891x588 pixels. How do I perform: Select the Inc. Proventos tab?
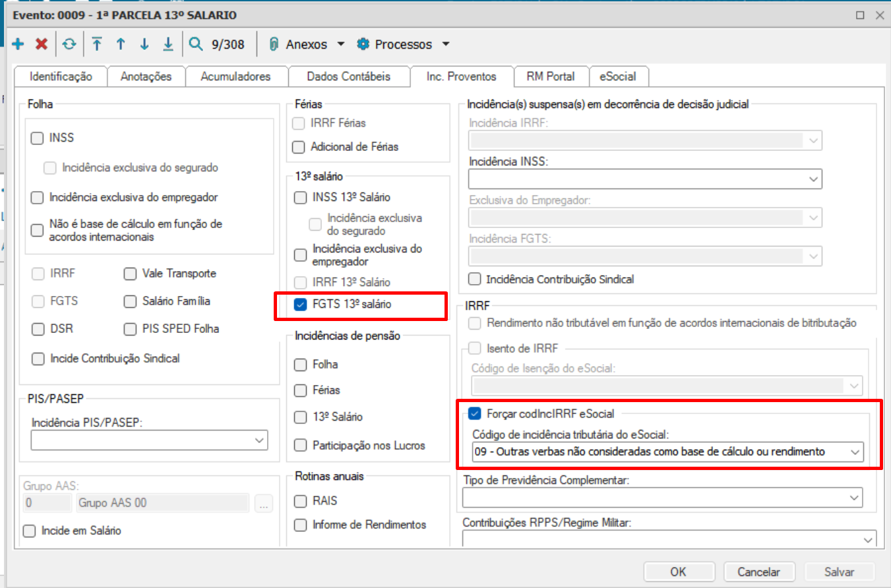pos(462,76)
